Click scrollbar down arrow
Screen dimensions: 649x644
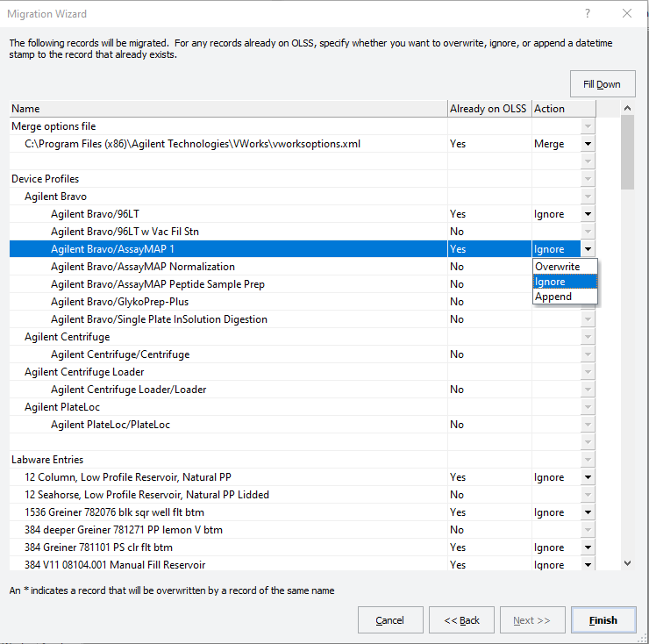pos(627,562)
